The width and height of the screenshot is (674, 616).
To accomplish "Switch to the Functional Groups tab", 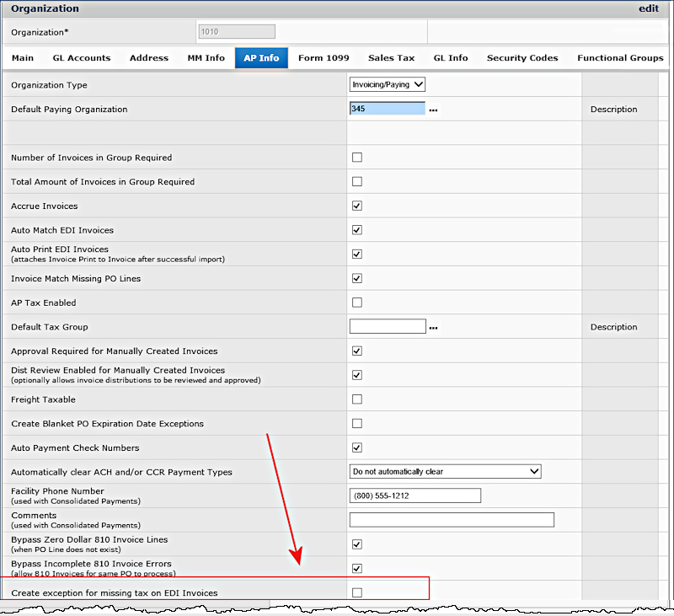I will (x=620, y=58).
